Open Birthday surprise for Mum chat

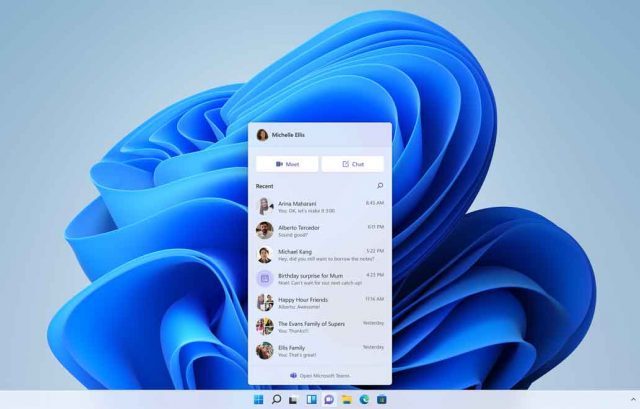320,278
